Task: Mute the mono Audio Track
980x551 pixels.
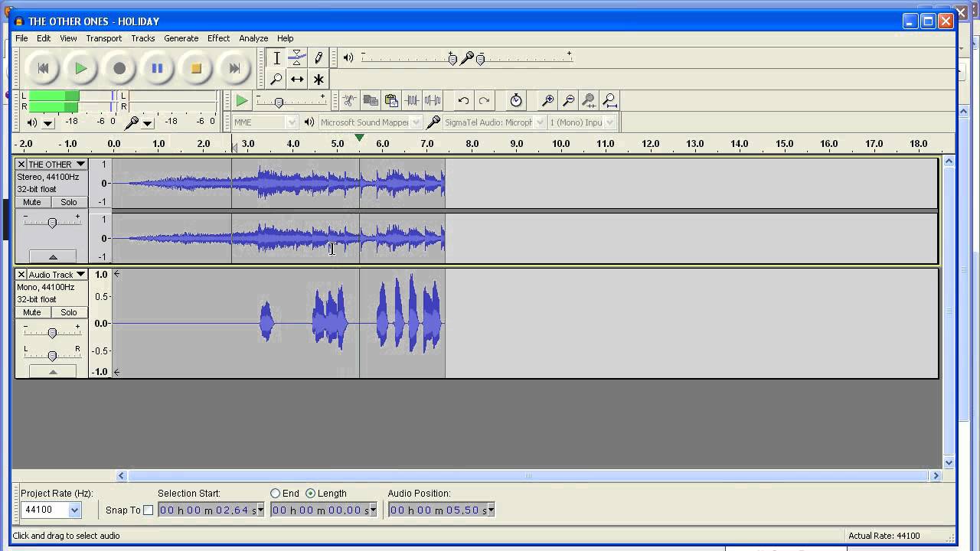Action: pyautogui.click(x=32, y=312)
